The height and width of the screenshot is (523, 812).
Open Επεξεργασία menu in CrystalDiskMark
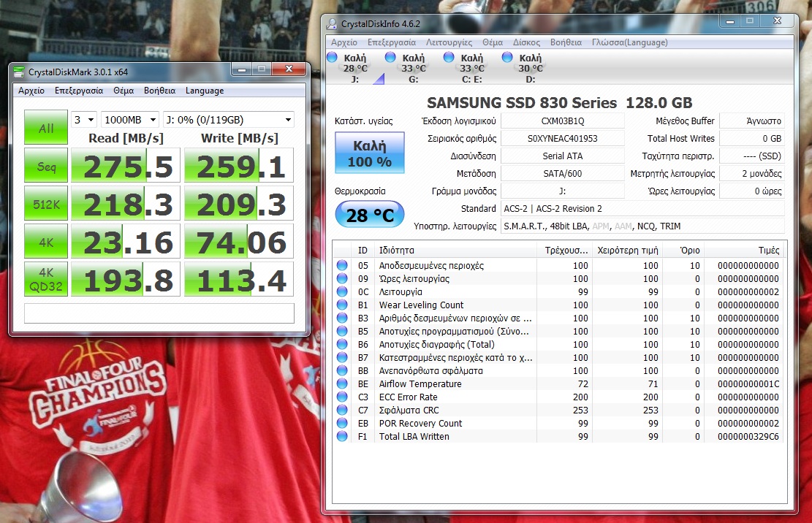[79, 91]
